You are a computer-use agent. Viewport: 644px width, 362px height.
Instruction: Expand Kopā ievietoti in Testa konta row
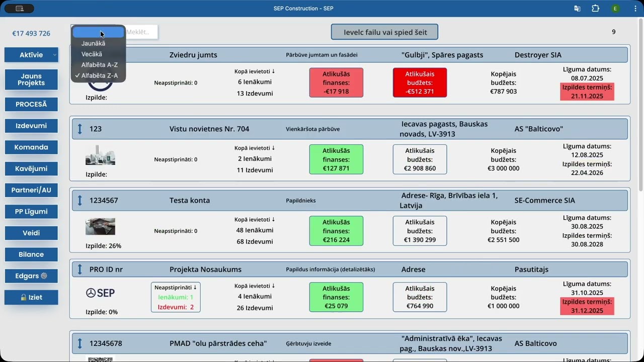[x=255, y=219]
